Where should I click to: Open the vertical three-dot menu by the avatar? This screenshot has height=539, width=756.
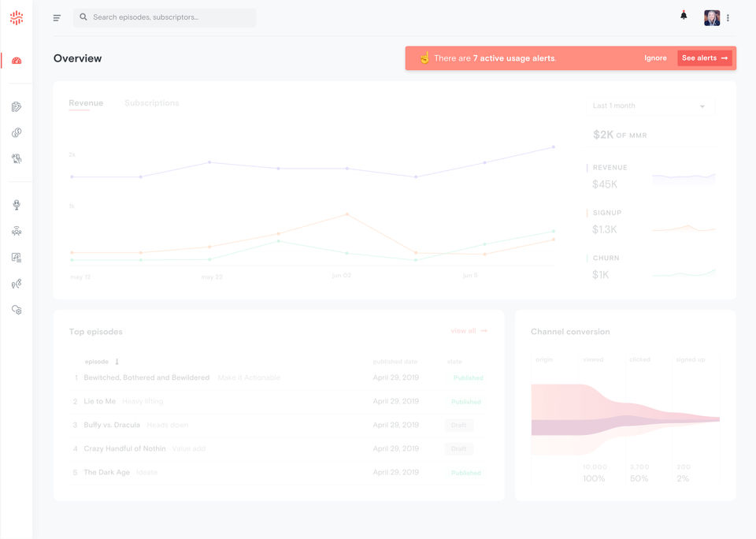coord(728,18)
